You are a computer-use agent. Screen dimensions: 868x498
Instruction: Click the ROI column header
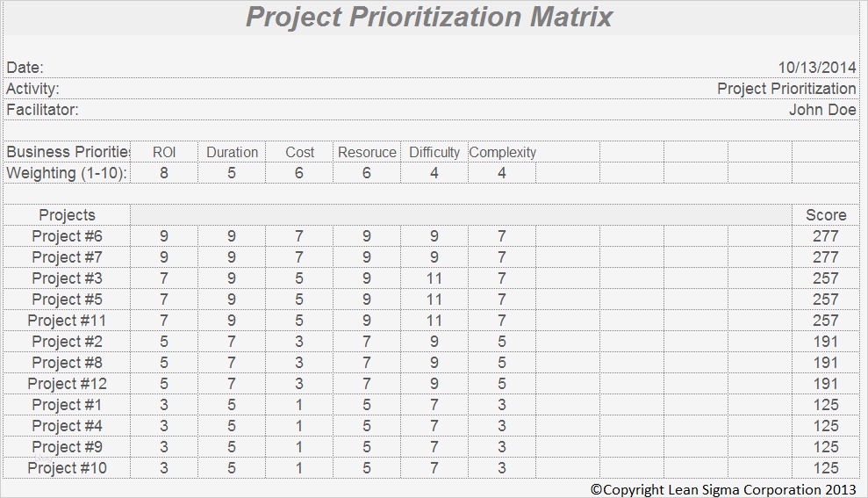click(164, 152)
